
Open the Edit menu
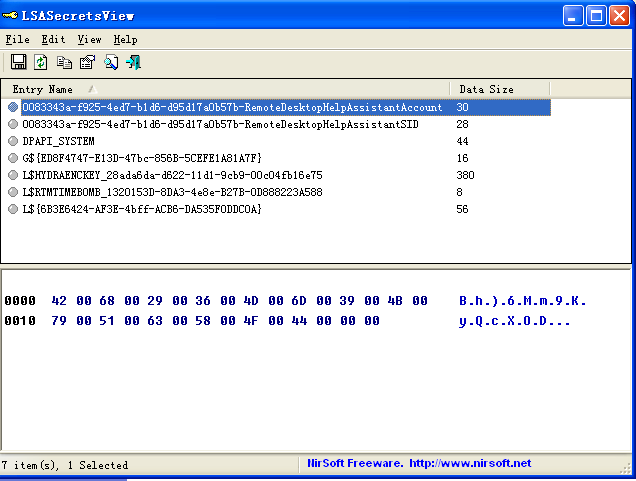(53, 39)
